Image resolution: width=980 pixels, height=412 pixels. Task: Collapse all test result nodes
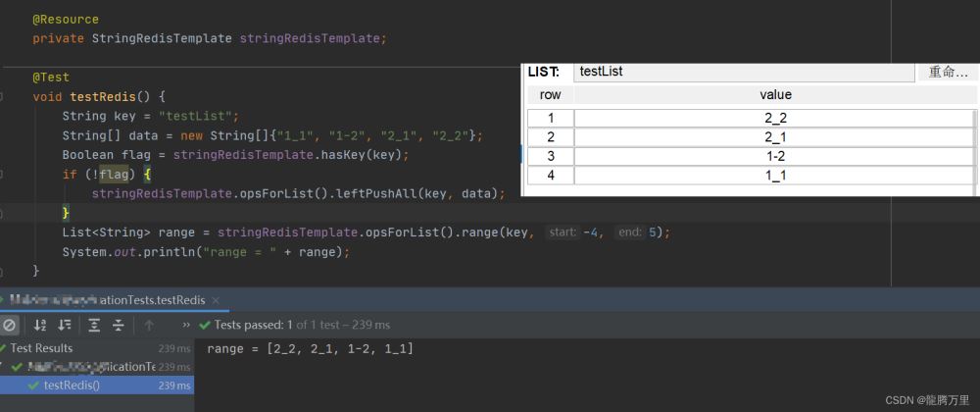[119, 325]
